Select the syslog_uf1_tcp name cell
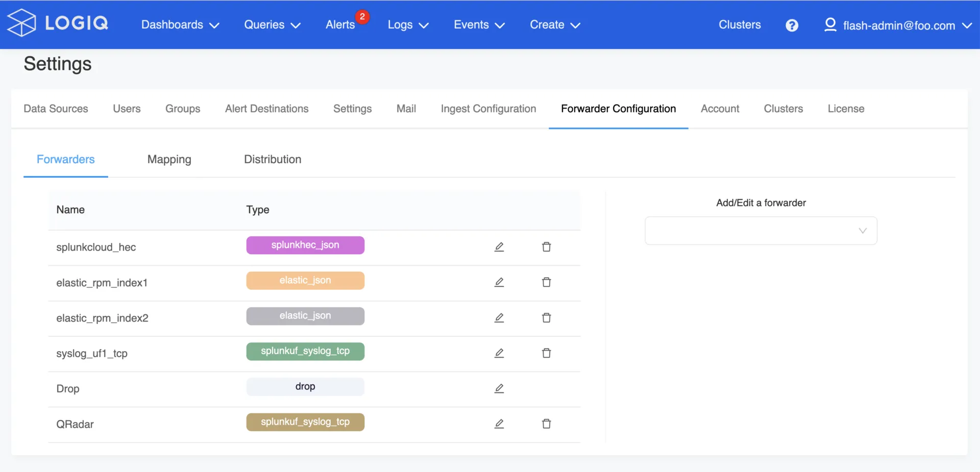 coord(92,353)
